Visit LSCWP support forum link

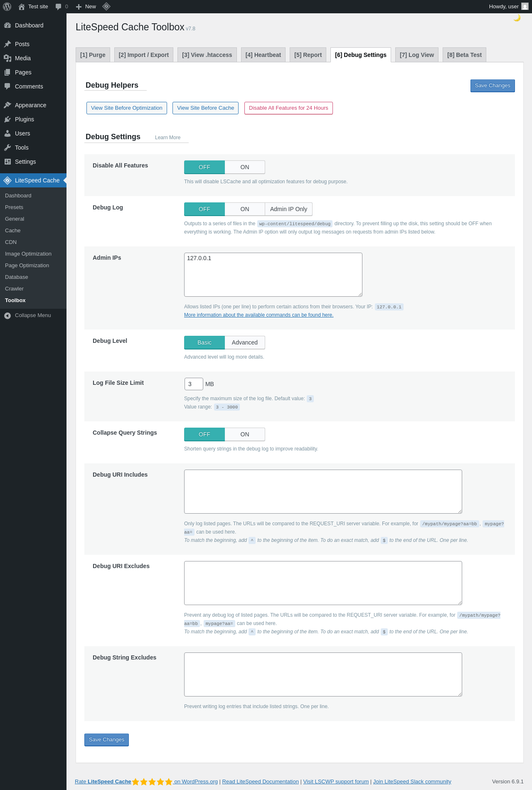point(336,782)
